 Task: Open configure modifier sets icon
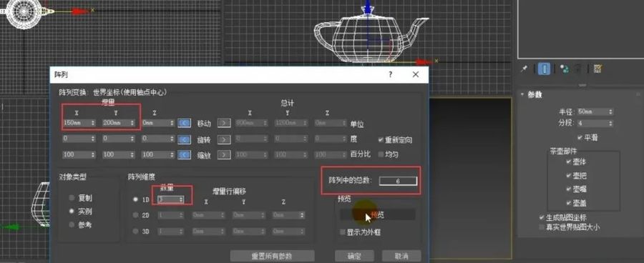597,69
